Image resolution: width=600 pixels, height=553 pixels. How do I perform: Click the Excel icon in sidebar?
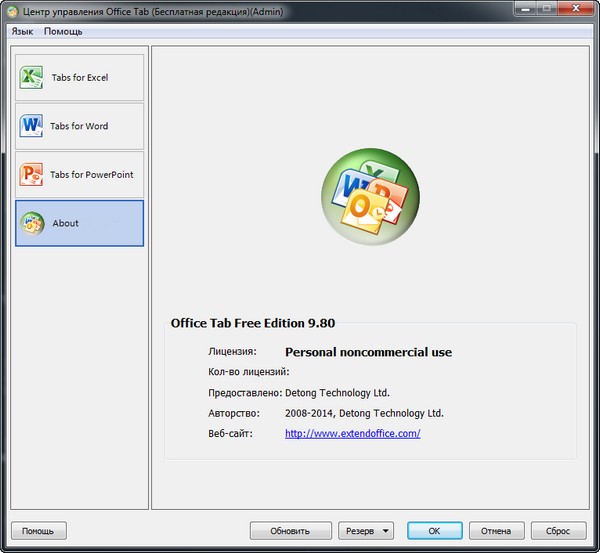click(31, 77)
